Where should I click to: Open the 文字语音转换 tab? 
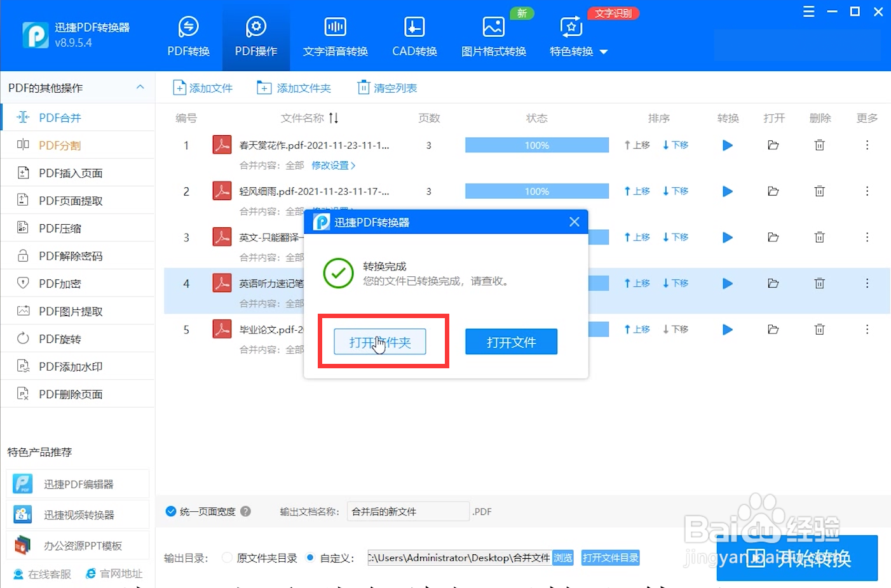click(x=336, y=36)
